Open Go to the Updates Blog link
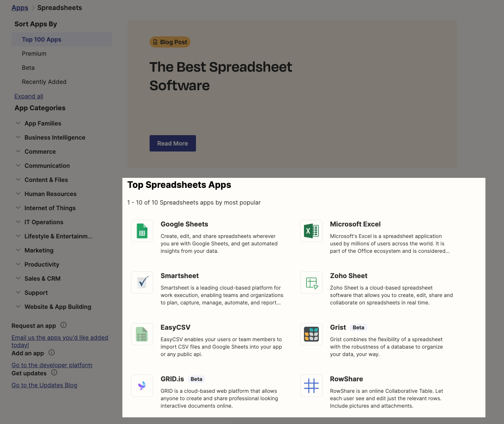Viewport: 504px width, 424px height. [44, 385]
